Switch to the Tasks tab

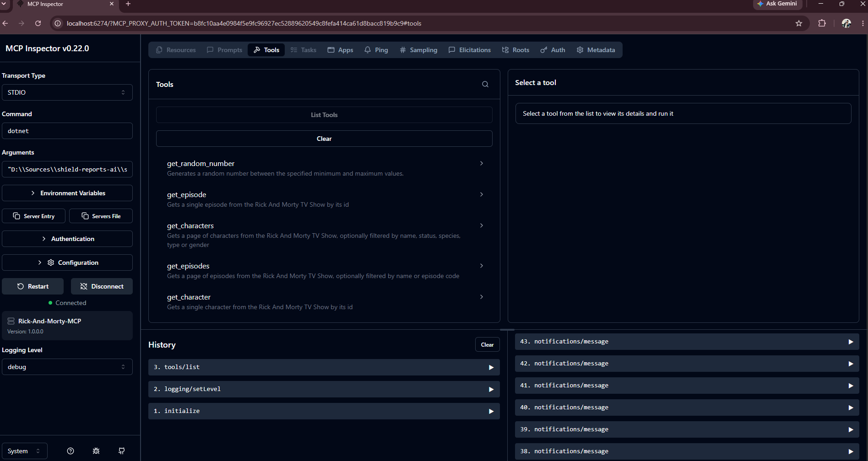pos(304,50)
